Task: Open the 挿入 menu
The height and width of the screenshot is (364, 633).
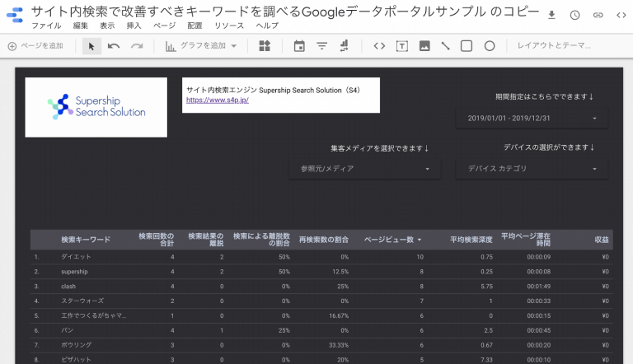Action: (x=134, y=26)
